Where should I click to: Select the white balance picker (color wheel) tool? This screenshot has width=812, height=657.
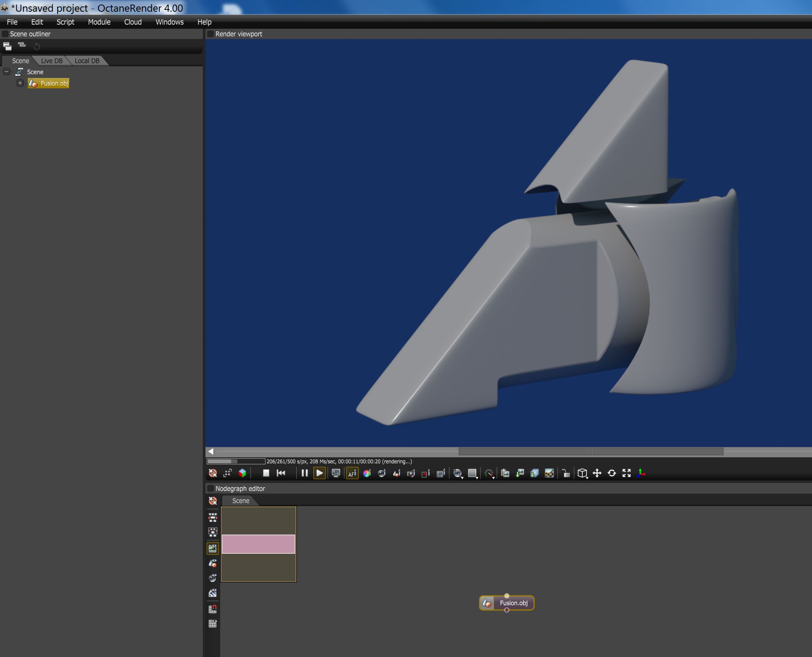[x=367, y=473]
